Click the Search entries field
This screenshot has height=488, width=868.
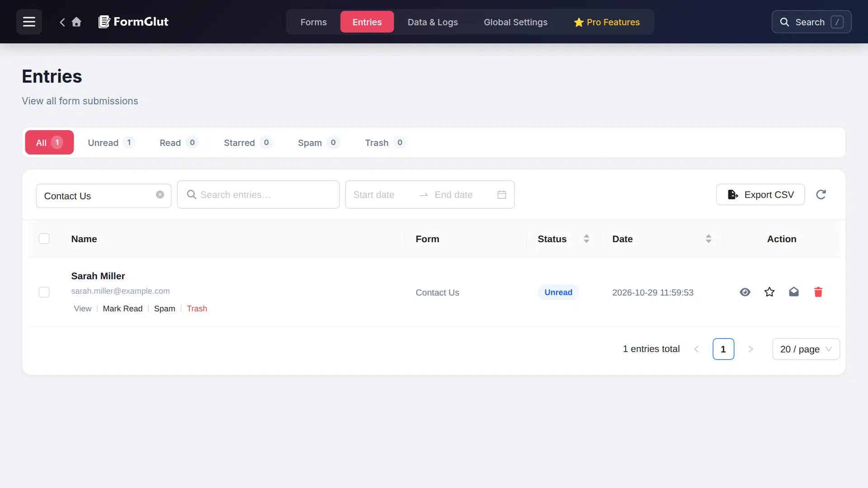point(258,195)
